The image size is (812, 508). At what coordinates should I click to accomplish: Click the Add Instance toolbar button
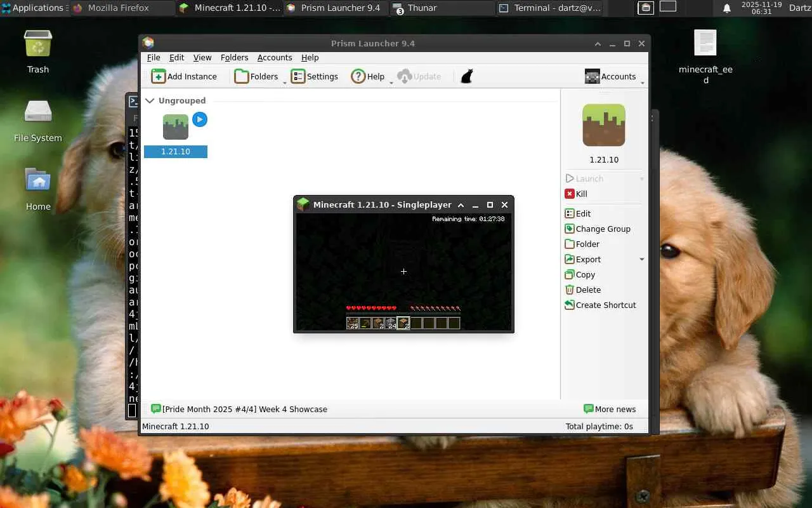pos(184,76)
